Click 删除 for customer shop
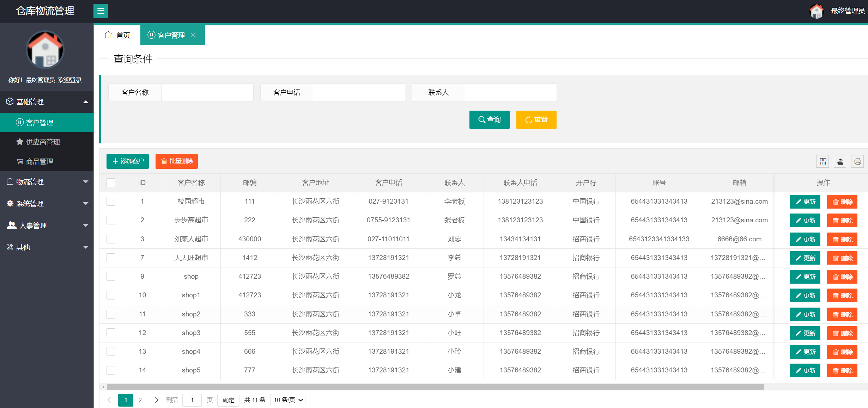This screenshot has height=408, width=868. [x=842, y=277]
